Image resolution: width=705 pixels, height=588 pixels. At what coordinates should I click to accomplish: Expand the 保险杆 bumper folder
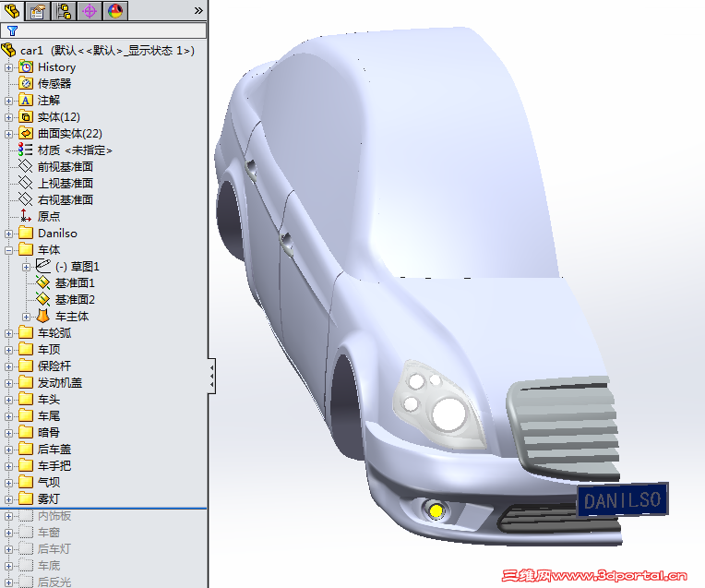pyautogui.click(x=8, y=367)
